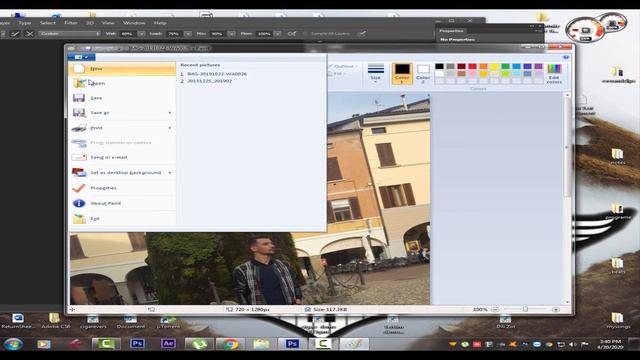Open the Document desktop shortcut
Screen dimensions: 640x360
tap(130, 322)
